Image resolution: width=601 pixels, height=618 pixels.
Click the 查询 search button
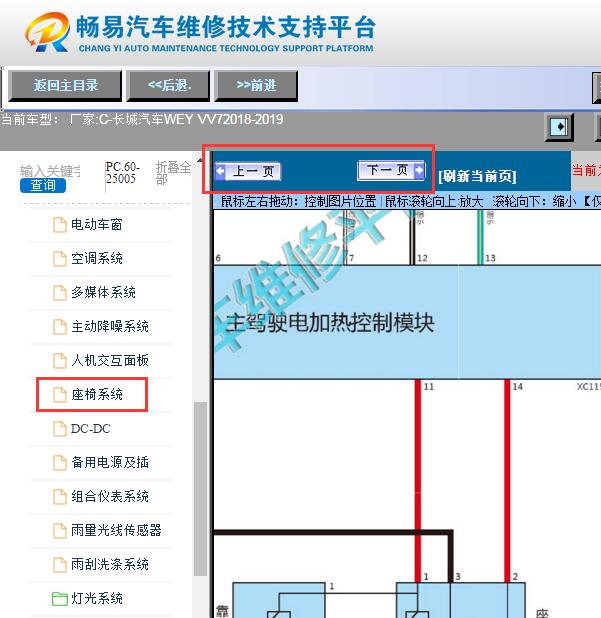43,185
